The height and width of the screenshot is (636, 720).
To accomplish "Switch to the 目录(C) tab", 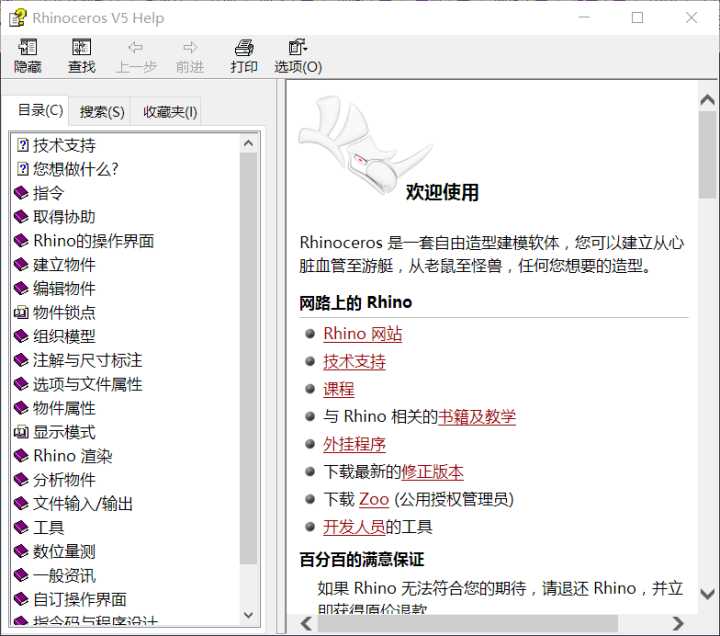I will (x=40, y=110).
